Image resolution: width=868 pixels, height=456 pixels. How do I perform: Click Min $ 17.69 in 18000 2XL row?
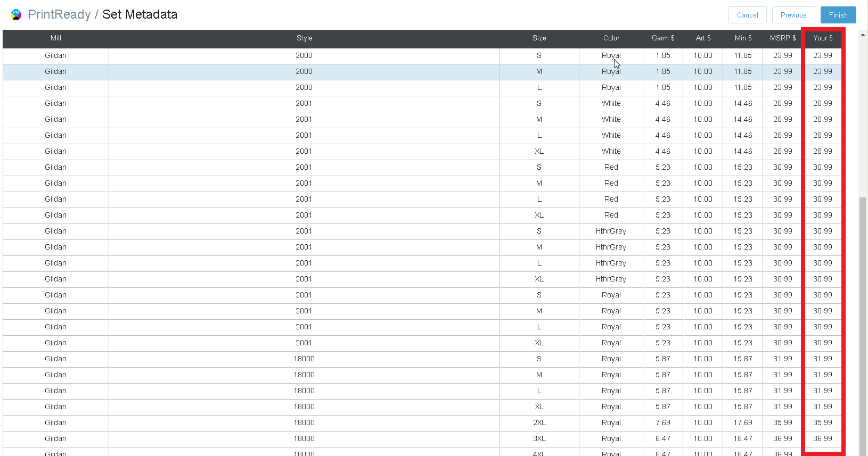tap(743, 422)
